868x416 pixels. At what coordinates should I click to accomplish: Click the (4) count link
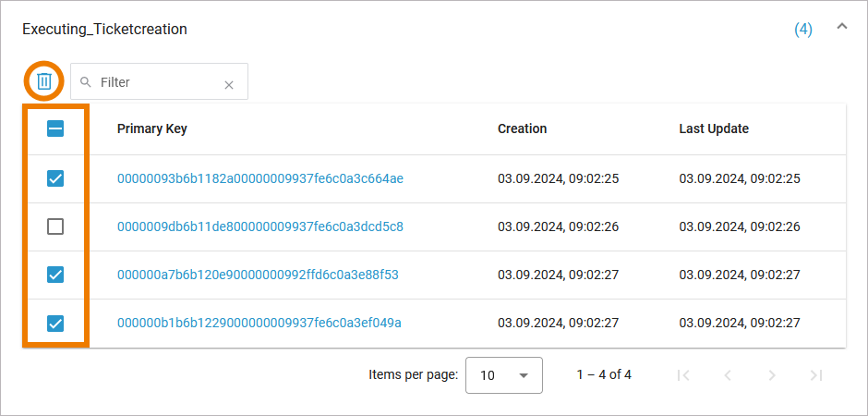coord(803,30)
